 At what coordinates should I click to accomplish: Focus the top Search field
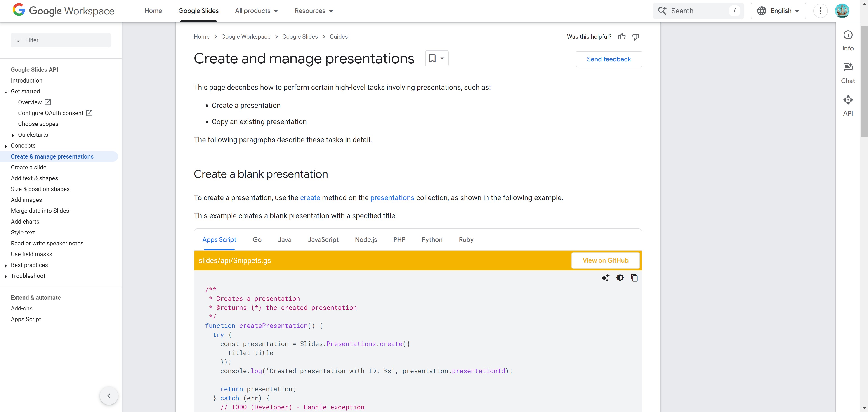coord(698,11)
